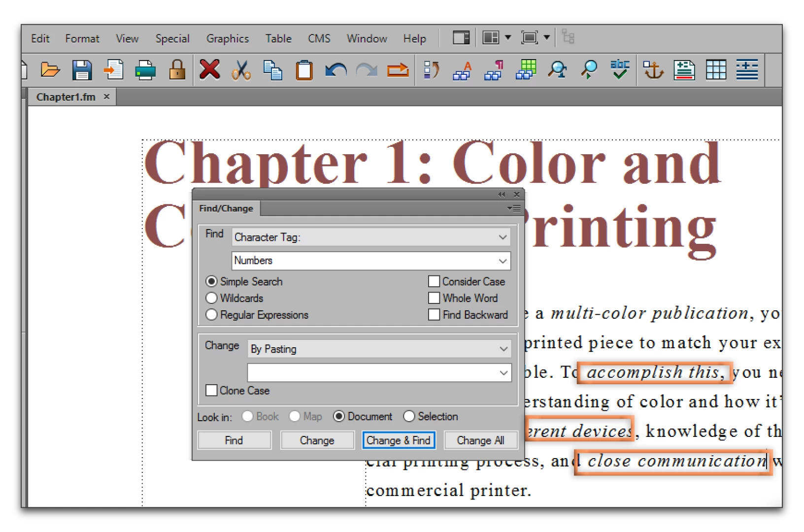Click the blue lines insert rows icon
This screenshot has height=532, width=804.
[x=747, y=69]
